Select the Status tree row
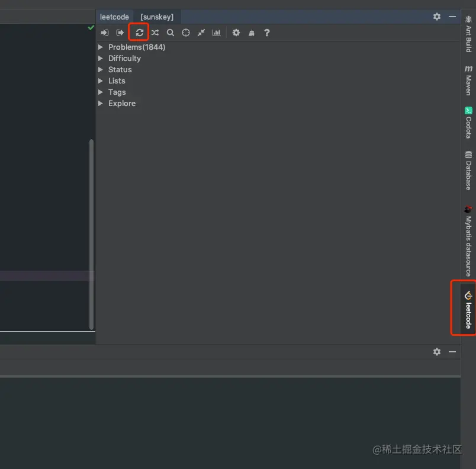476x469 pixels. (278, 69)
